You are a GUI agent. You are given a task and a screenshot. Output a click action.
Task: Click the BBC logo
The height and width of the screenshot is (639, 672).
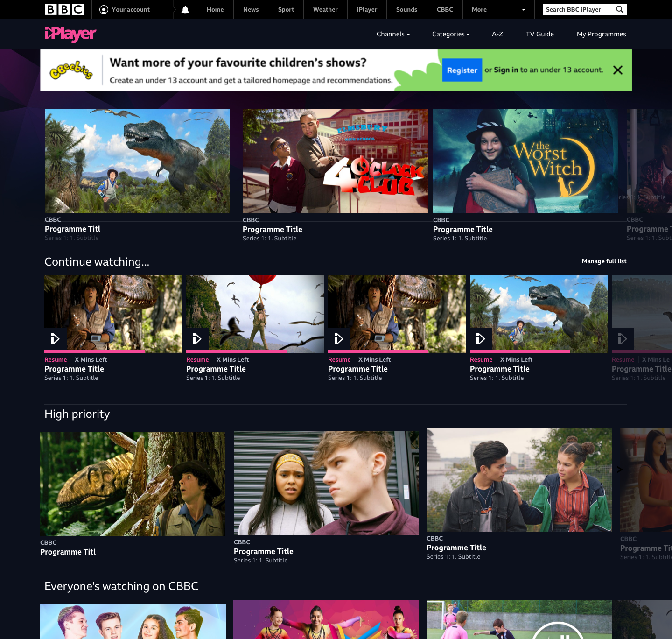64,9
